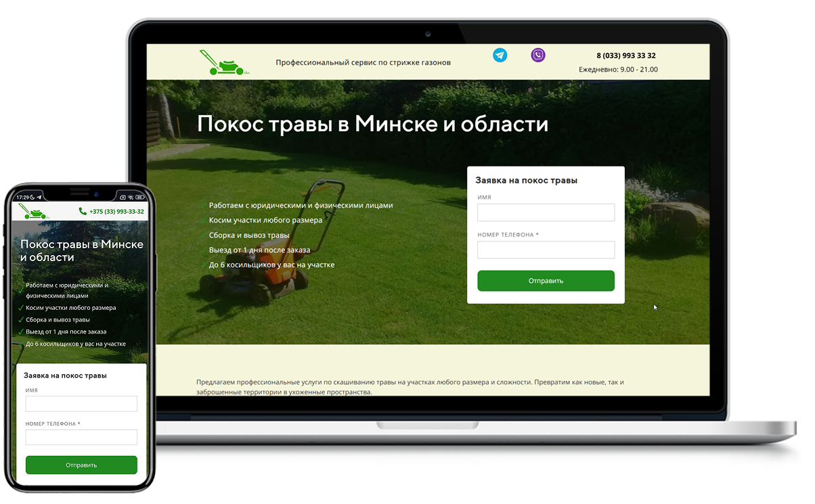Tap the green phone handset icon on mobile
The image size is (815, 504).
pos(83,211)
